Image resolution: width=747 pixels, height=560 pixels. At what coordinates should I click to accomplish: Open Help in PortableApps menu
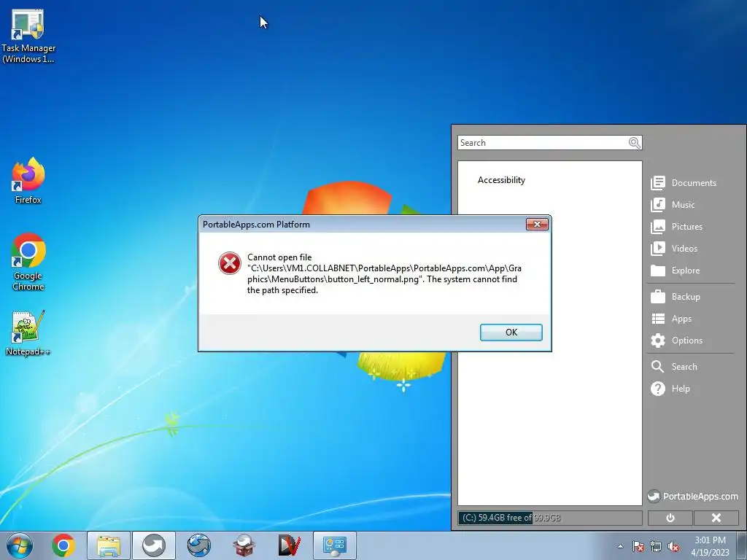[x=670, y=389]
